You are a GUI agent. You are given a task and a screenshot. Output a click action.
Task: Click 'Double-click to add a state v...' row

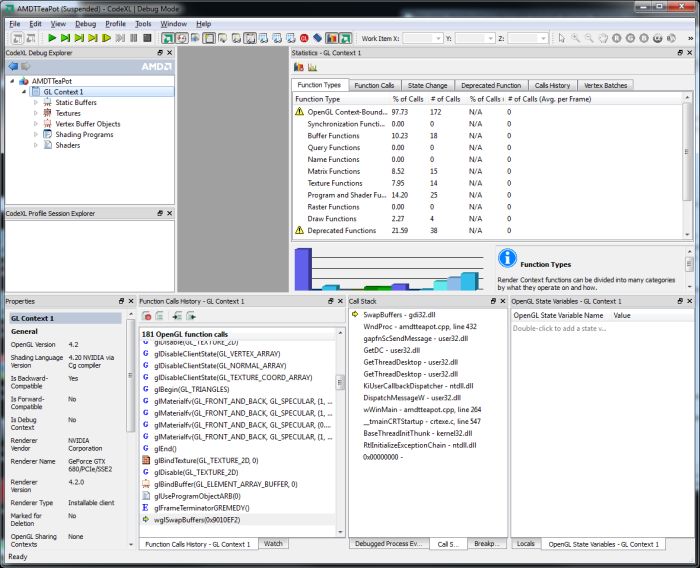coord(559,328)
